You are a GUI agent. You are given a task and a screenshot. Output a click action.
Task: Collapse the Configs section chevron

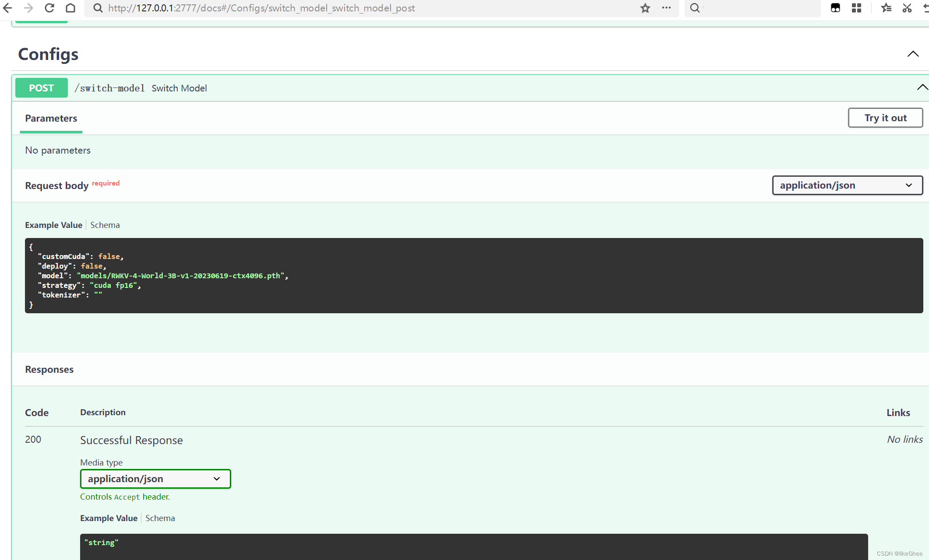pyautogui.click(x=913, y=54)
